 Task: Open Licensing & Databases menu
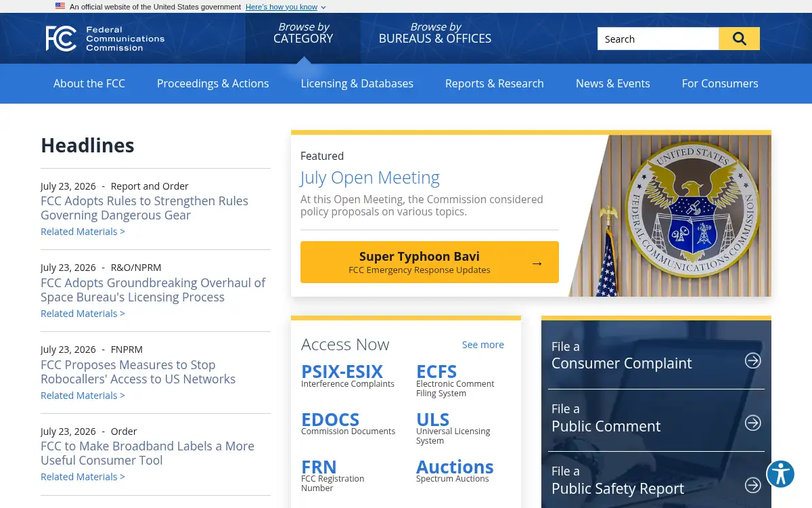coord(357,83)
